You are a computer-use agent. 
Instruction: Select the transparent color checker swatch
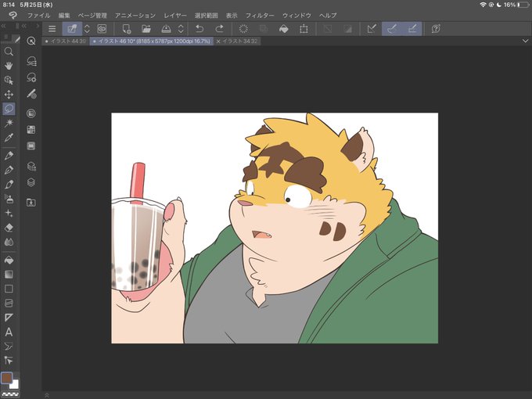tap(10, 394)
